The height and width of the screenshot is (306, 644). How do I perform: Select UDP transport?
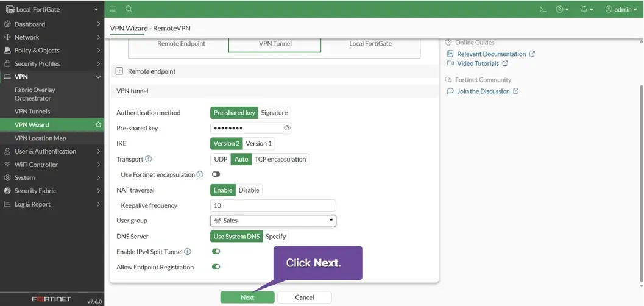[221, 159]
